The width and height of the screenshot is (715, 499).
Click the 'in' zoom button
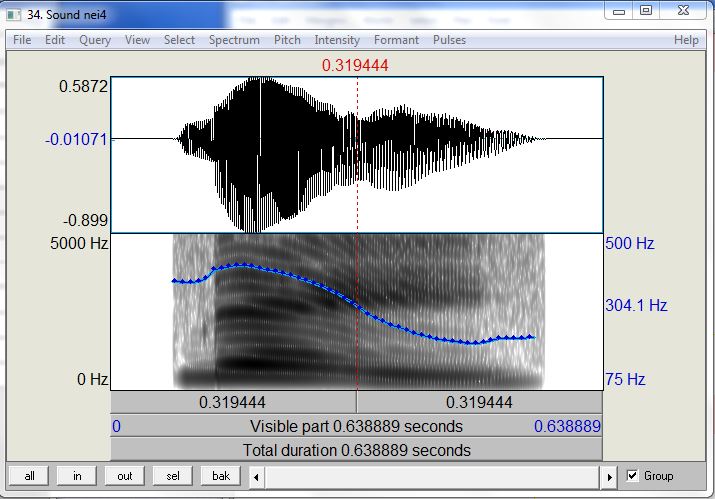point(77,476)
